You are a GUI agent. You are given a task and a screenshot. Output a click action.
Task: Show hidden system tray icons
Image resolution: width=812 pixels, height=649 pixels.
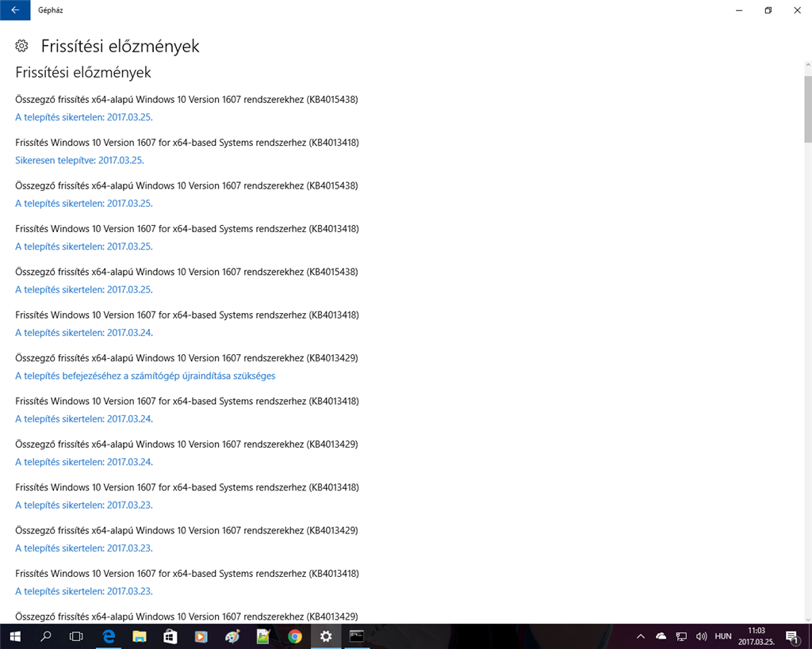[x=641, y=636]
